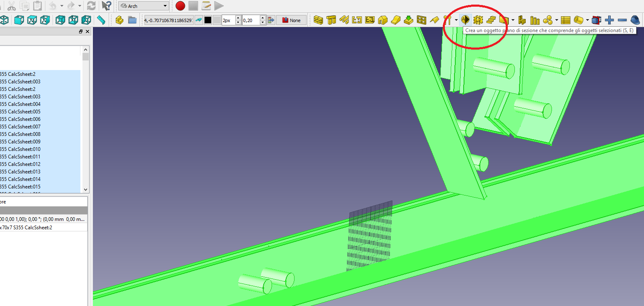This screenshot has width=644, height=306.
Task: Select the Arch Axis tool
Action: tap(447, 20)
